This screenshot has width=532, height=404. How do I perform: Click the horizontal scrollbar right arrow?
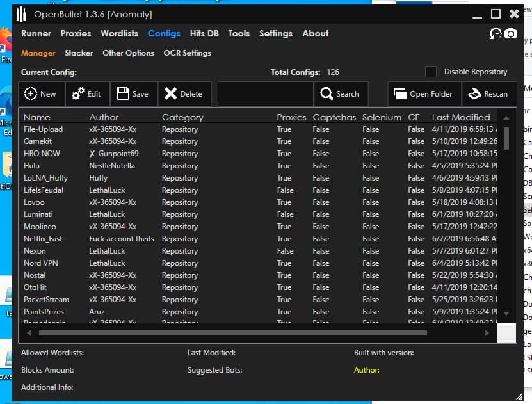487,333
